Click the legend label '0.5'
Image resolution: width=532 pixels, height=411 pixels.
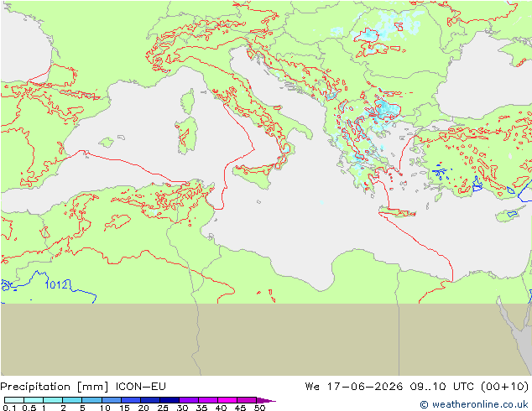click(x=29, y=408)
